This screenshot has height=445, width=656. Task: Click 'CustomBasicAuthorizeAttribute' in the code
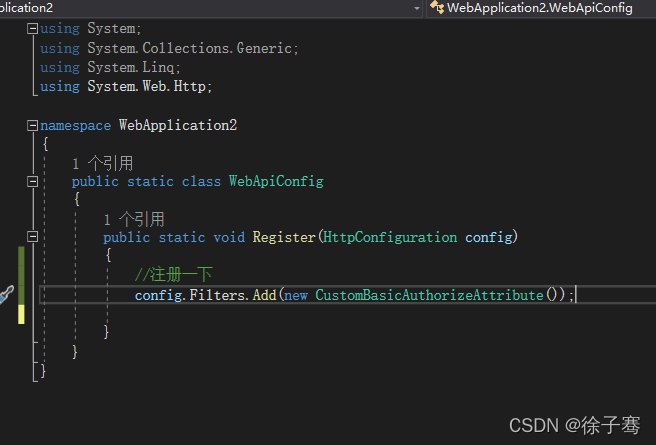pos(429,295)
